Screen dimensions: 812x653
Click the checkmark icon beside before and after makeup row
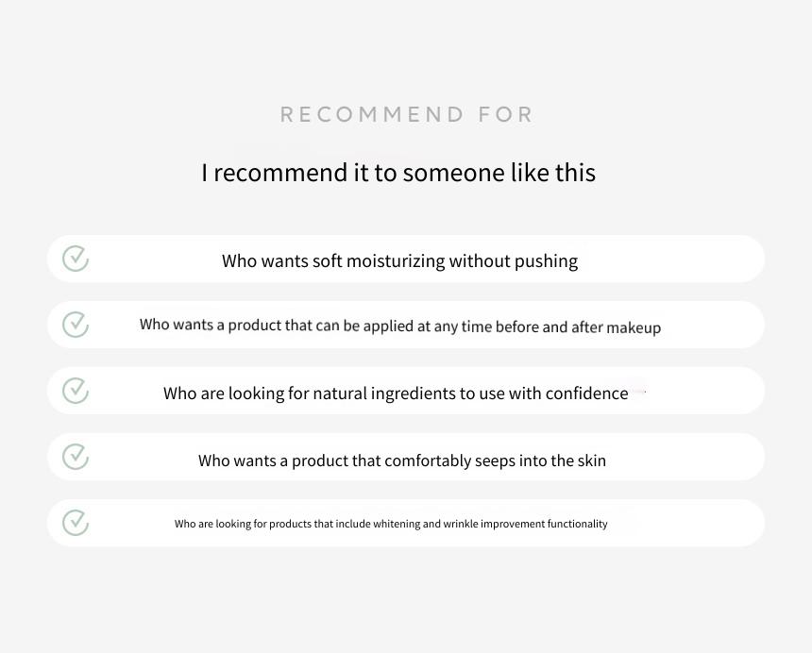point(76,325)
